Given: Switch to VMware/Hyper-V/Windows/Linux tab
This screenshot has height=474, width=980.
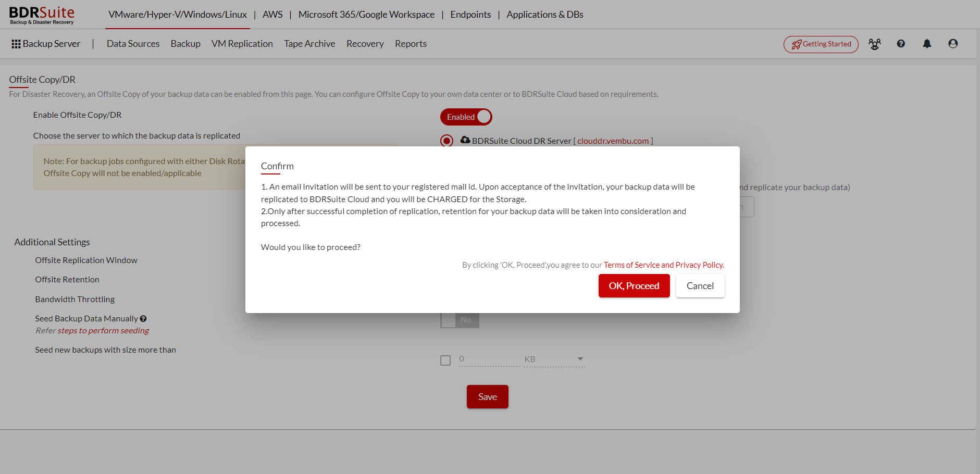Looking at the screenshot, I should [178, 15].
